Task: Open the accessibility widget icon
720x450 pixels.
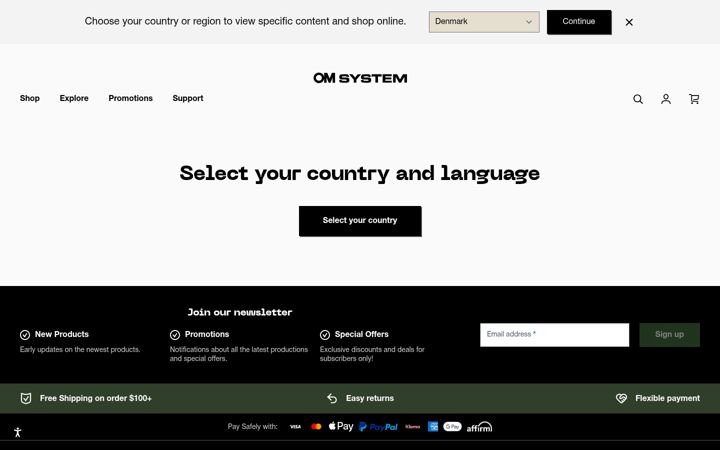Action: (17, 432)
